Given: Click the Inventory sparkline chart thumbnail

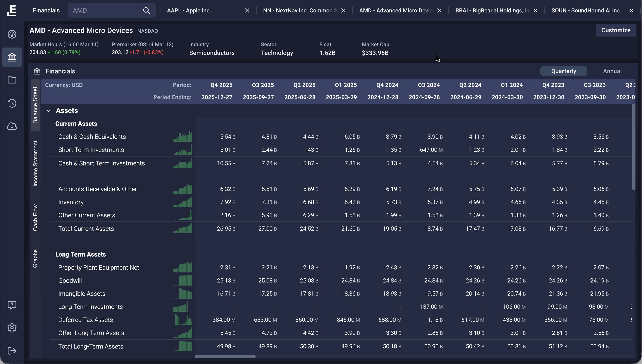Looking at the screenshot, I should click(x=182, y=202).
